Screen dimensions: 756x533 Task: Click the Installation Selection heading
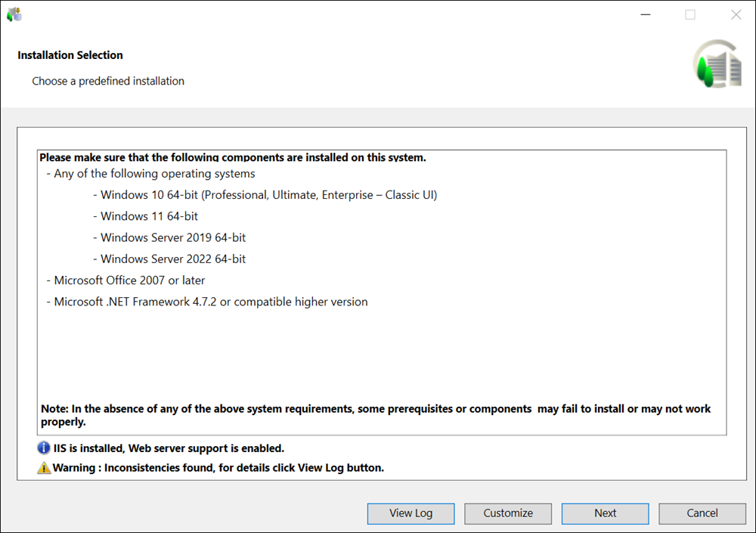pos(70,55)
